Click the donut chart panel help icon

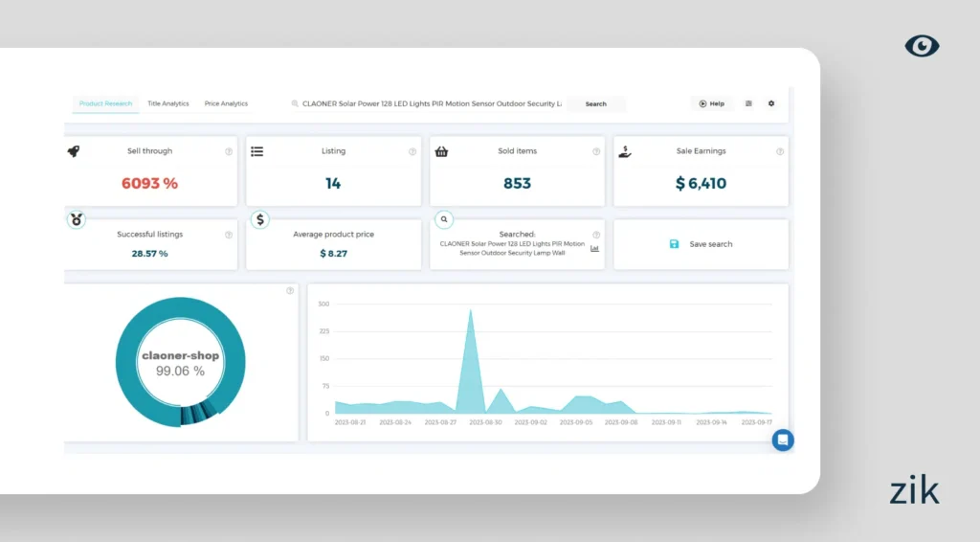pos(290,291)
